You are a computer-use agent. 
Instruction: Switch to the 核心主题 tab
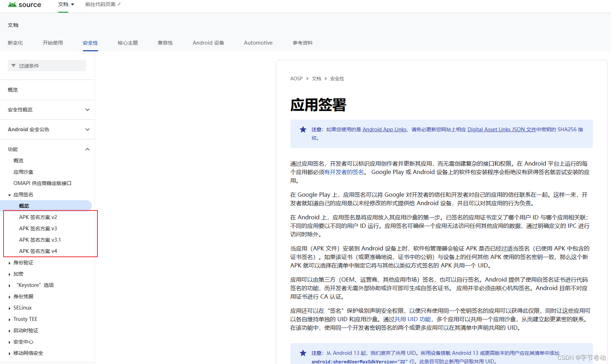(x=128, y=43)
